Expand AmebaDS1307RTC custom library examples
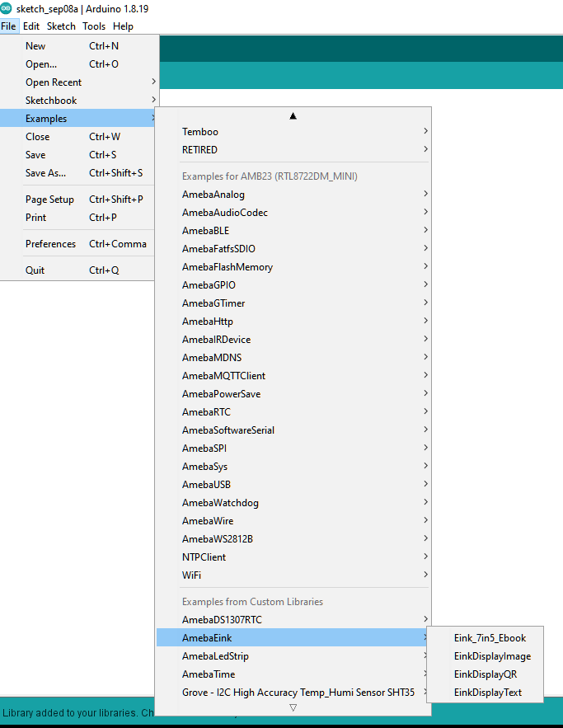This screenshot has height=728, width=563. [x=293, y=619]
